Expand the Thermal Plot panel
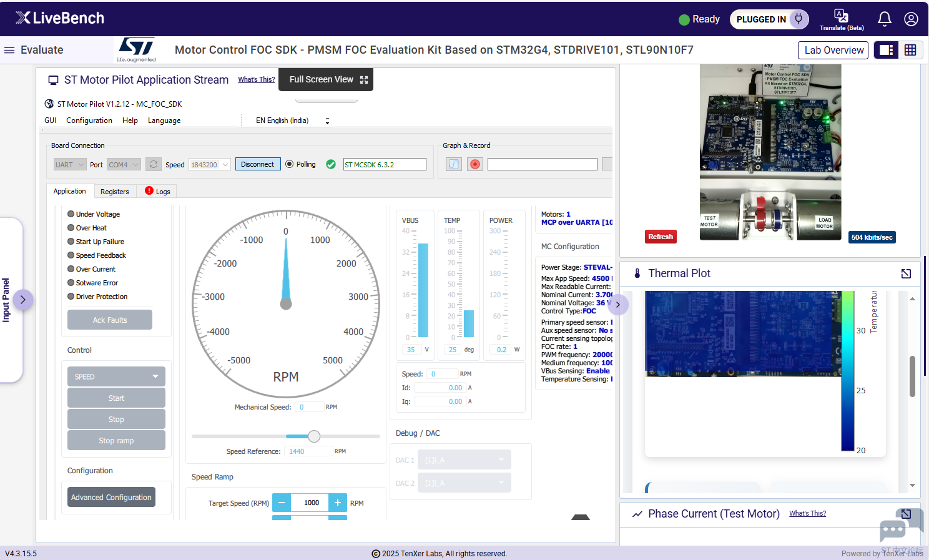This screenshot has width=929, height=560. (x=906, y=273)
